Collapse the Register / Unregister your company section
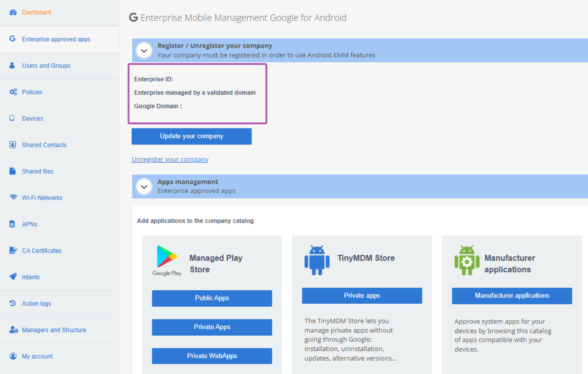Viewport: 588px width, 374px height. 144,50
